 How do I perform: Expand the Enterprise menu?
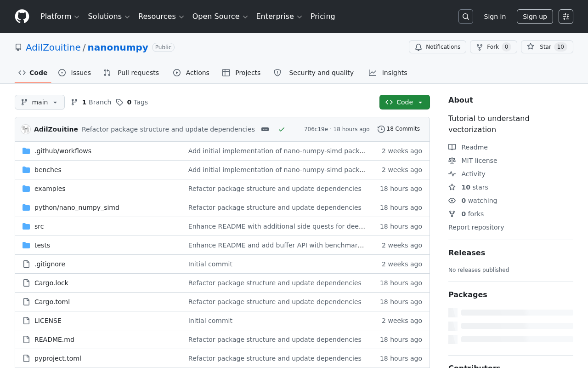click(x=279, y=17)
